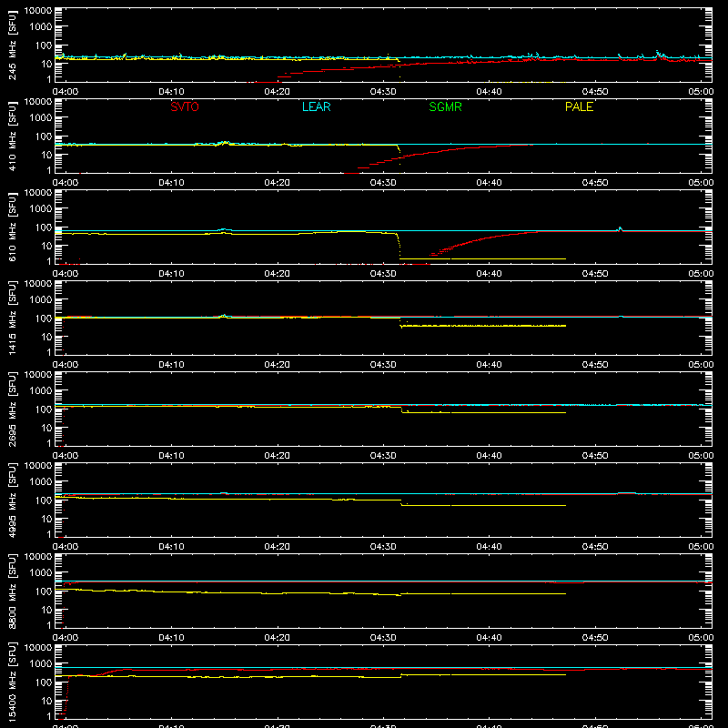Select the 410 MHz [SFU] axis title
Viewport: 728px width, 728px height.
click(x=12, y=136)
